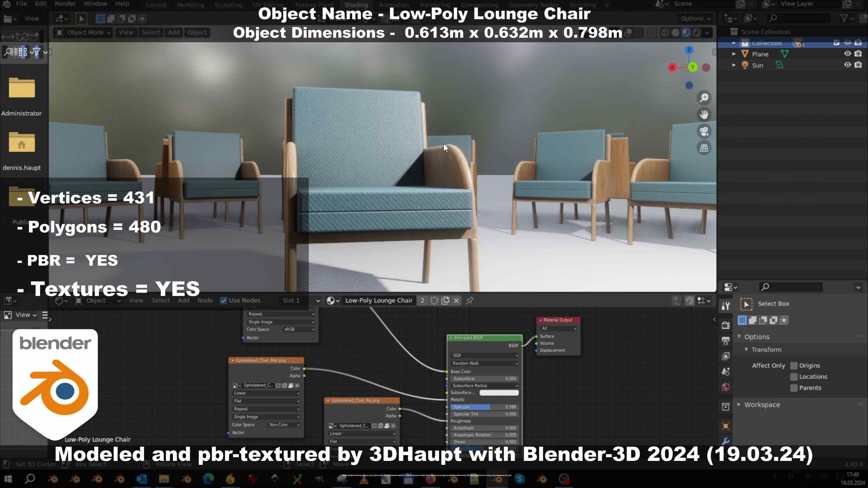Click the Subsurface color white swatch
This screenshot has height=488, width=868.
point(499,393)
